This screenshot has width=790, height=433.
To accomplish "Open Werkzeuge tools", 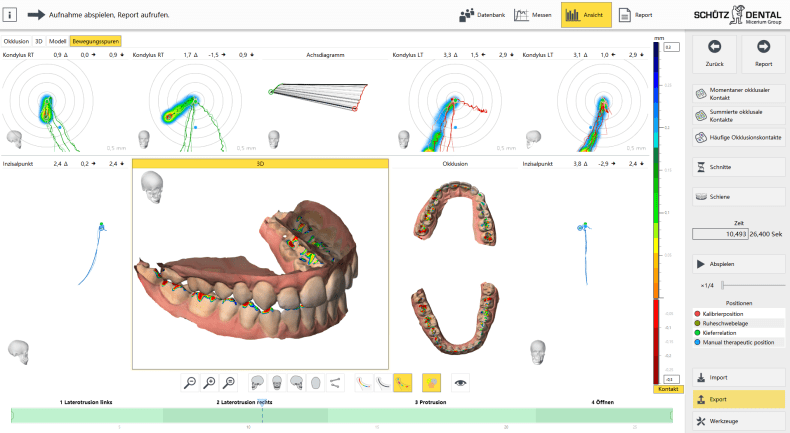I will (739, 421).
